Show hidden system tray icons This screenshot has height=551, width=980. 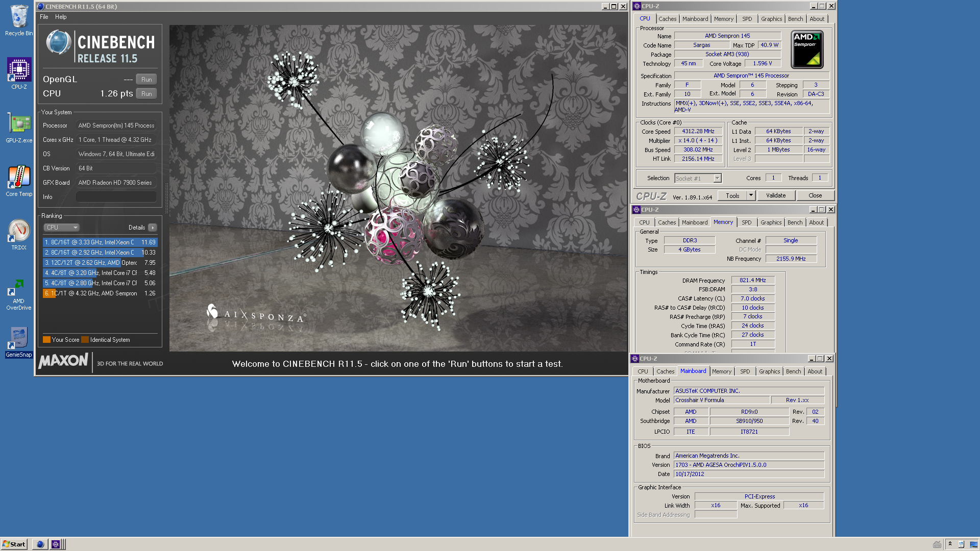(x=950, y=544)
